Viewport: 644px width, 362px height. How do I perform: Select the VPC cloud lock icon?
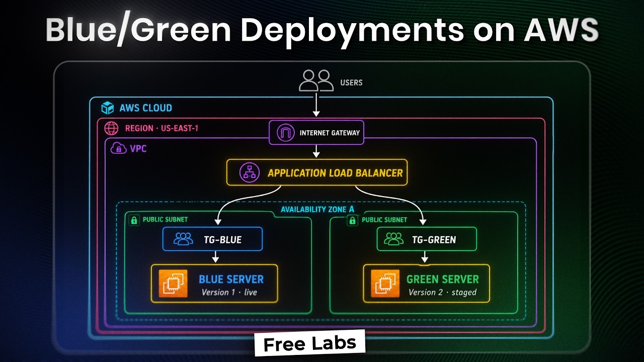click(x=119, y=148)
